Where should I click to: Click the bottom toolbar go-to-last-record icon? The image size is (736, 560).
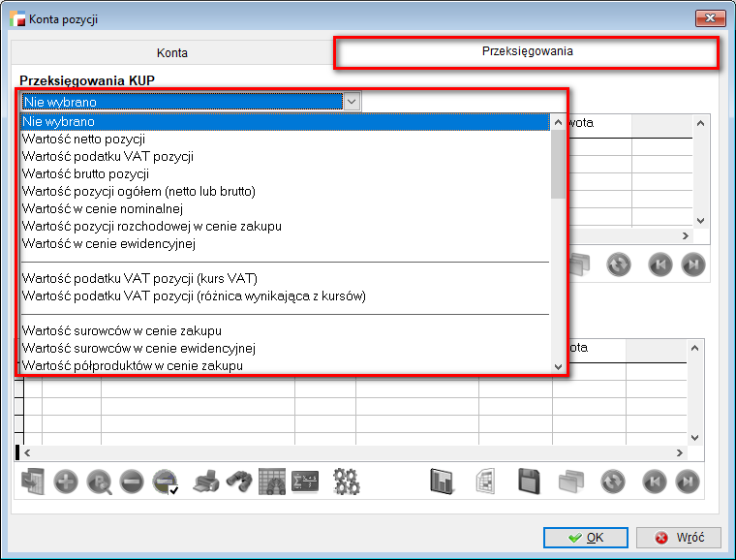[687, 482]
